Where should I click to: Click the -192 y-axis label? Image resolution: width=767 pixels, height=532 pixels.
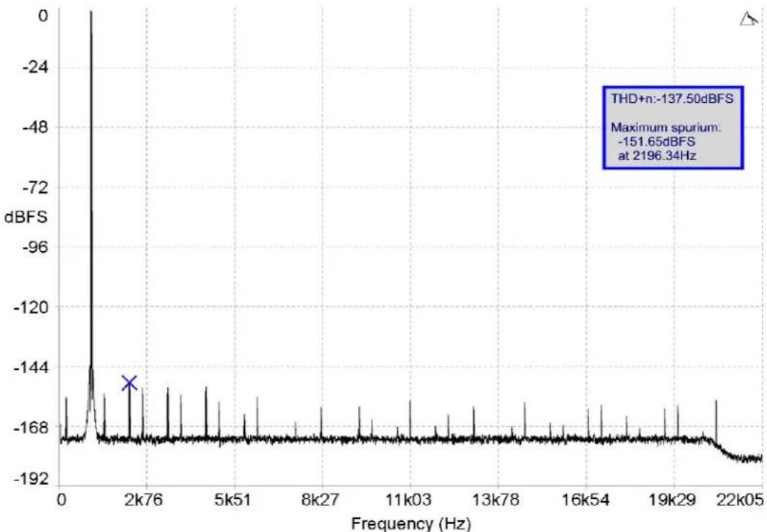[x=32, y=479]
